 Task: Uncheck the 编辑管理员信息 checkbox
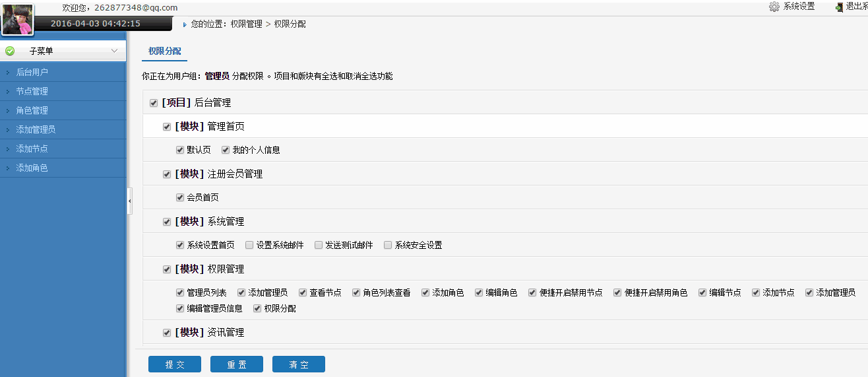[180, 308]
